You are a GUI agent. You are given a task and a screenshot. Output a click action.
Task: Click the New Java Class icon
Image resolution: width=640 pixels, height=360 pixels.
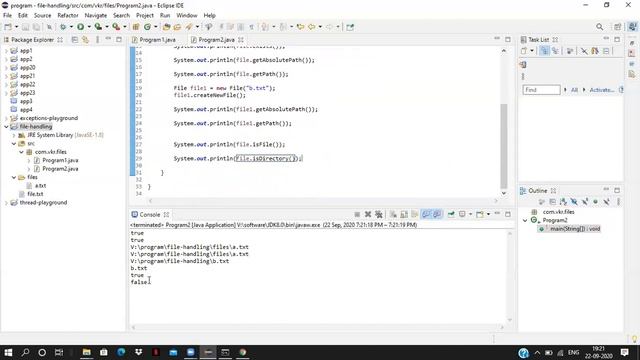pyautogui.click(x=147, y=27)
